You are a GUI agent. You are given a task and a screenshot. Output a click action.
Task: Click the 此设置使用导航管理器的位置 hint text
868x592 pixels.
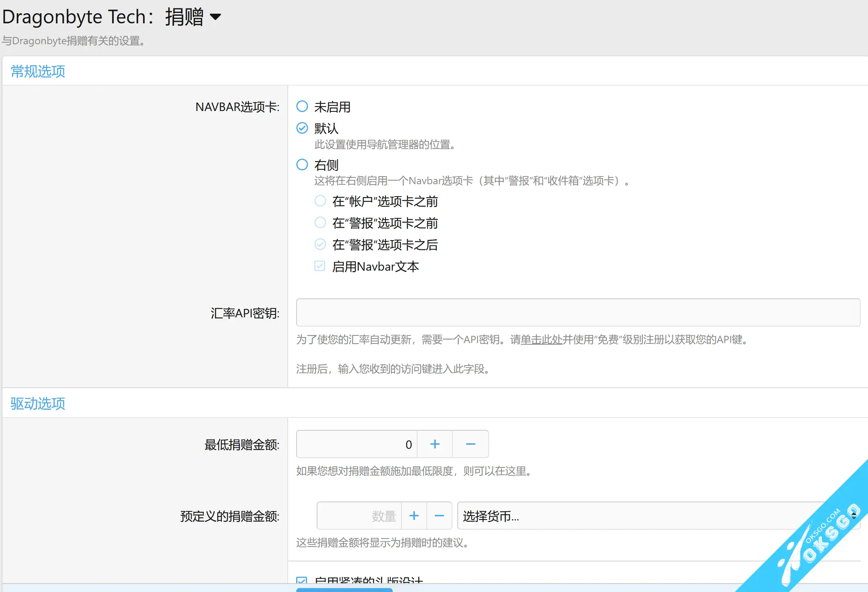click(x=385, y=144)
